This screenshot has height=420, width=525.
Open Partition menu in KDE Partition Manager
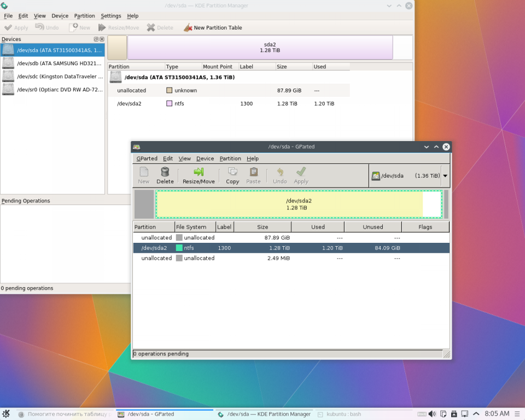tap(84, 16)
